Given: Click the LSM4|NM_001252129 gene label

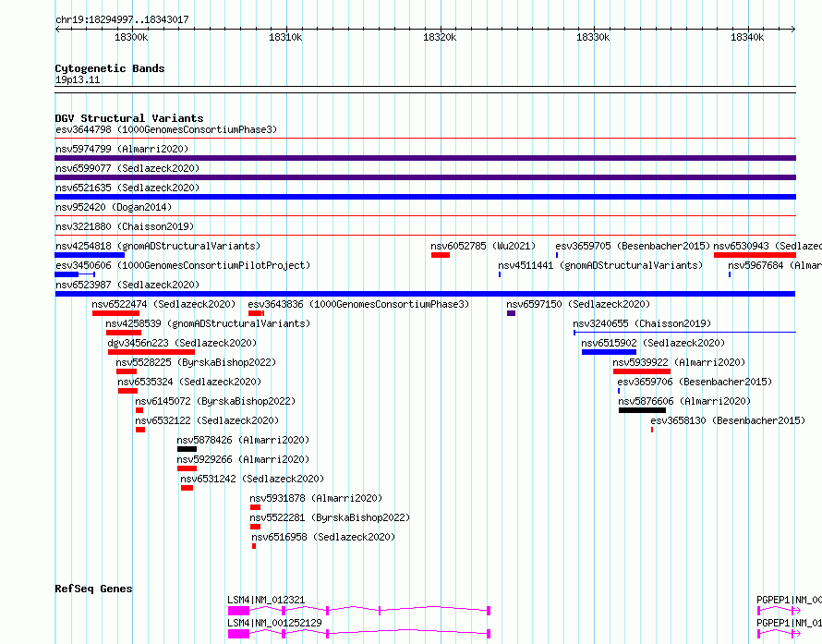Looking at the screenshot, I should [274, 623].
